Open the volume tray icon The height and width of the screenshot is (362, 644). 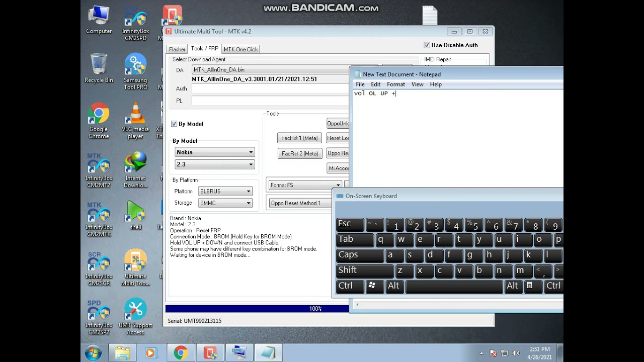tap(515, 353)
